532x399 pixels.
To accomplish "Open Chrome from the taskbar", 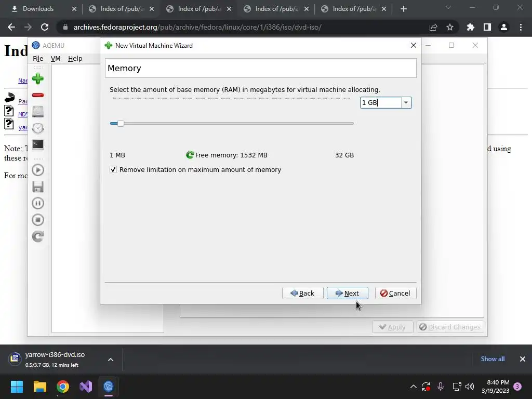I will point(63,387).
